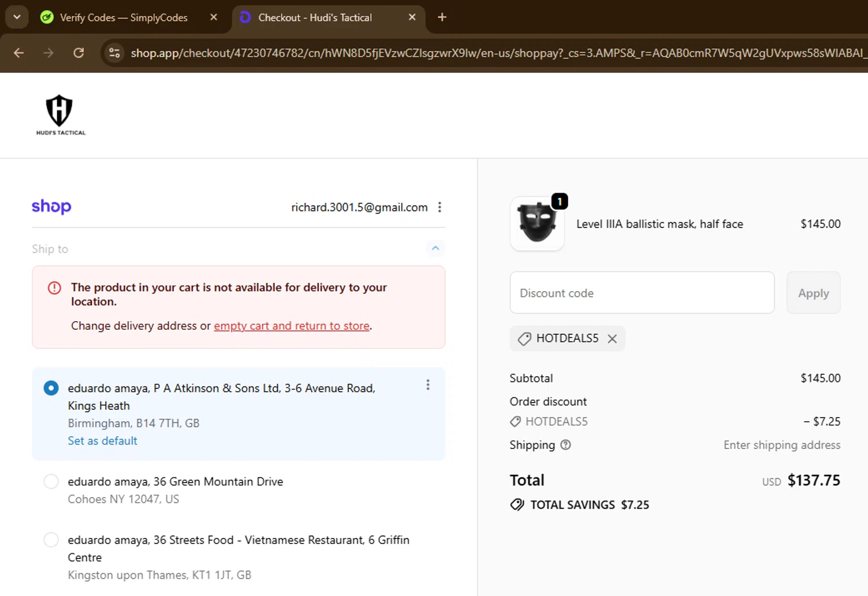Go forward to the next page
Image resolution: width=868 pixels, height=596 pixels.
tap(49, 53)
